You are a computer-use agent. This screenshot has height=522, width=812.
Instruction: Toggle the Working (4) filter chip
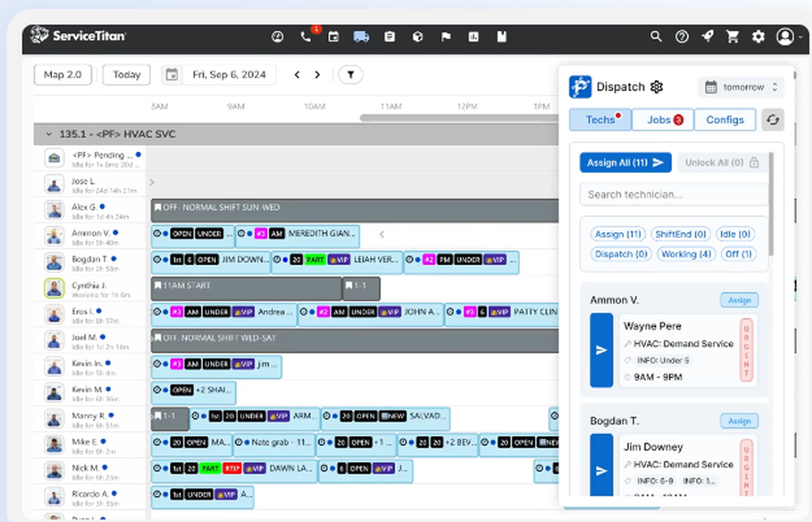tap(686, 254)
